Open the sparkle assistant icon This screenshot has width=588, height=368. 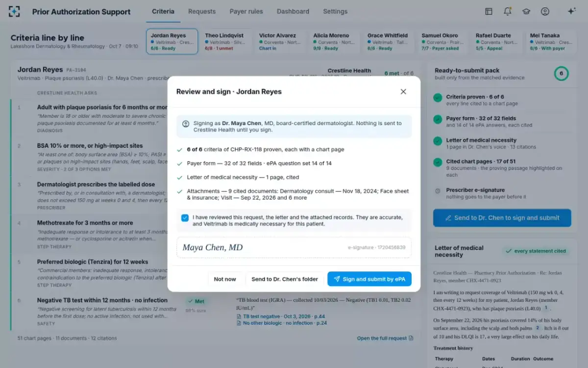pos(571,11)
